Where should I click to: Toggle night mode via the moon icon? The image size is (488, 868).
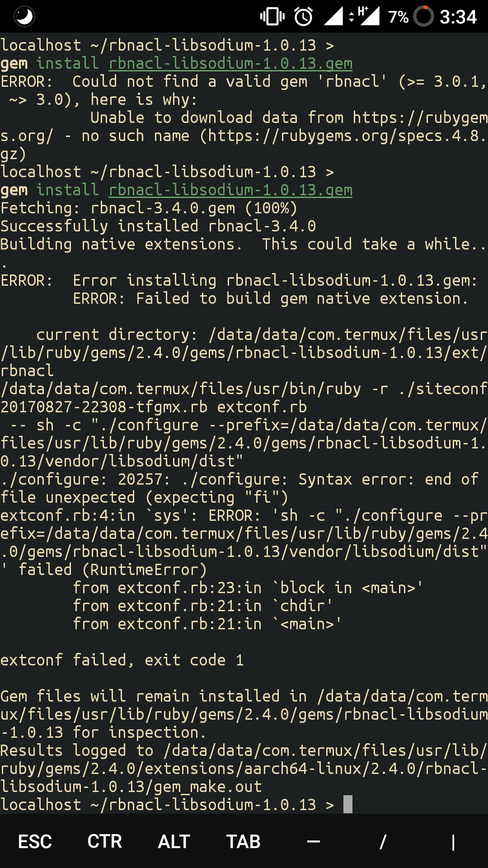pyautogui.click(x=25, y=16)
